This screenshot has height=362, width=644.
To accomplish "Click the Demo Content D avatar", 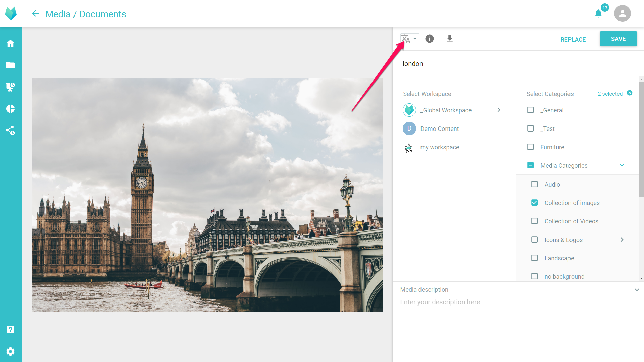I will (x=409, y=128).
